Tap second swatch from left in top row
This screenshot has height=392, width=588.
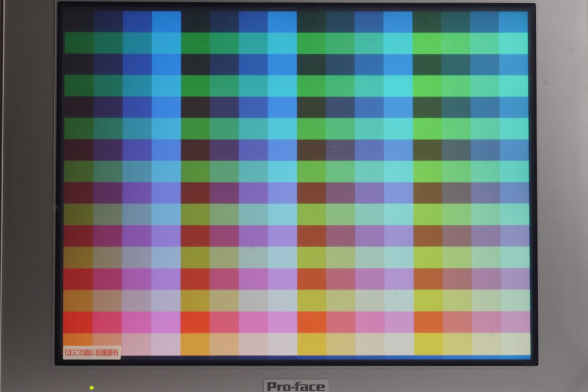(108, 21)
